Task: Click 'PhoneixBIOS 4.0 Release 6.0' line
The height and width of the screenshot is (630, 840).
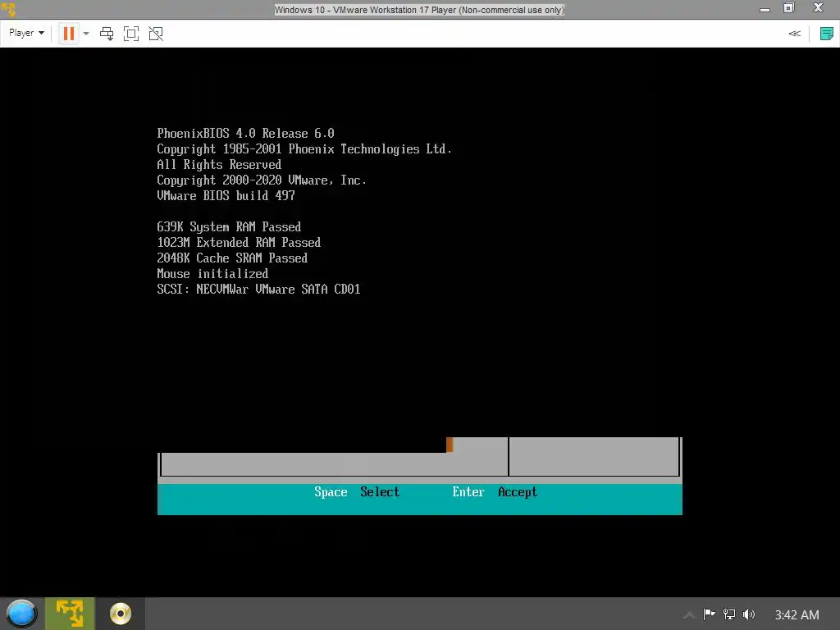Action: (245, 134)
